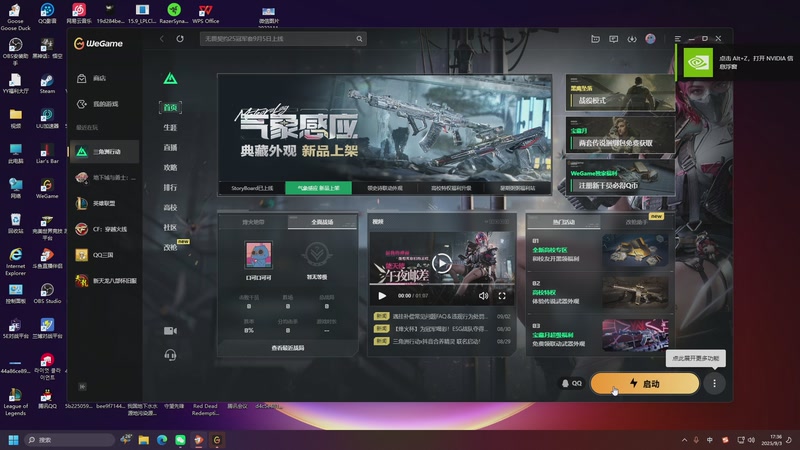Click the video play button in control bar
This screenshot has width=800, height=450.
tap(382, 296)
